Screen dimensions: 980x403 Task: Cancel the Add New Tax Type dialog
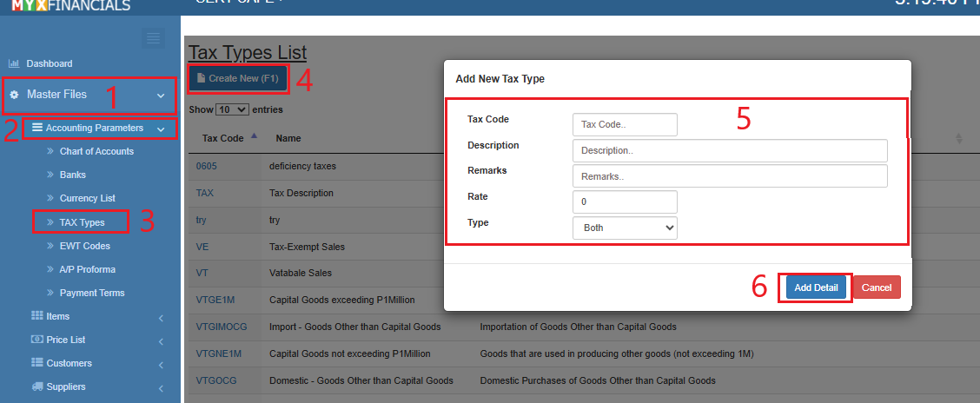point(877,287)
